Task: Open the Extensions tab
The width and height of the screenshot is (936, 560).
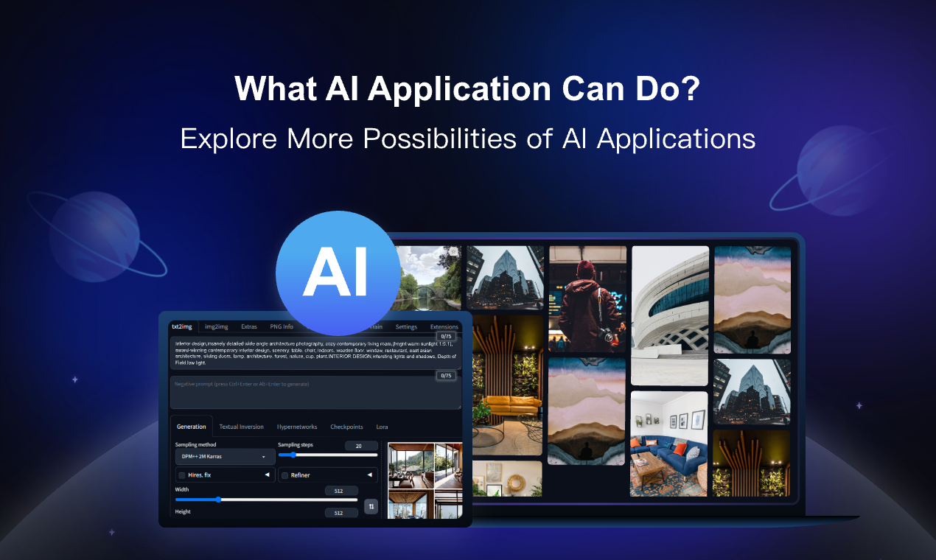Action: pyautogui.click(x=444, y=326)
